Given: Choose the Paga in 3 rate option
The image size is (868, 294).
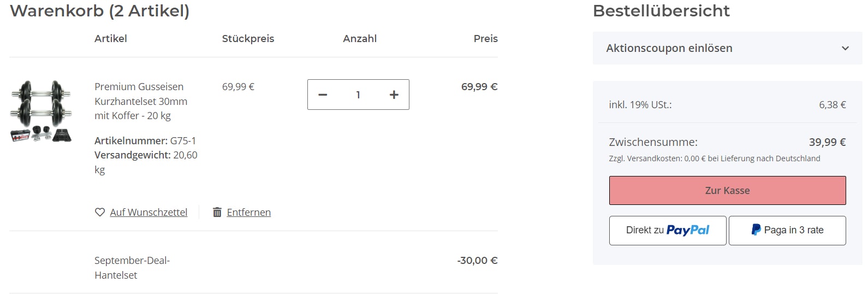Looking at the screenshot, I should 787,230.
